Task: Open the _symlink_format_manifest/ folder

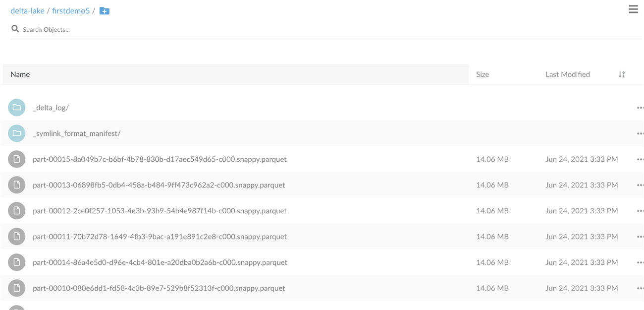Action: (x=77, y=133)
